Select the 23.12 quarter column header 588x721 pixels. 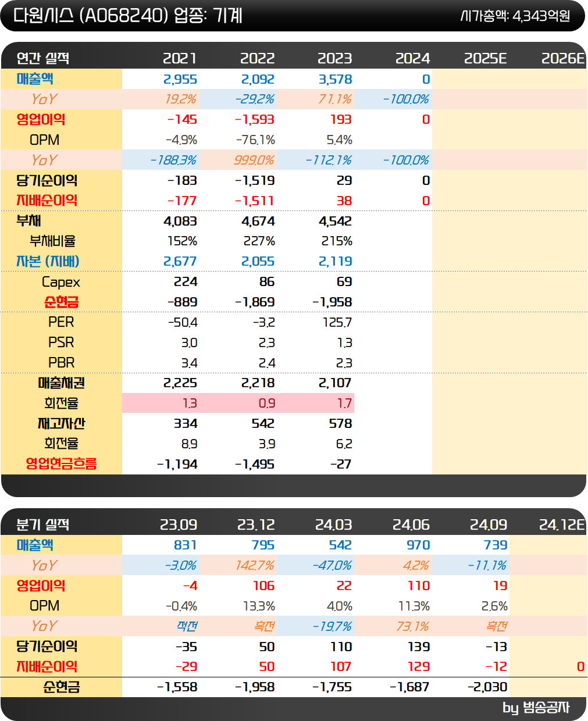pyautogui.click(x=256, y=524)
